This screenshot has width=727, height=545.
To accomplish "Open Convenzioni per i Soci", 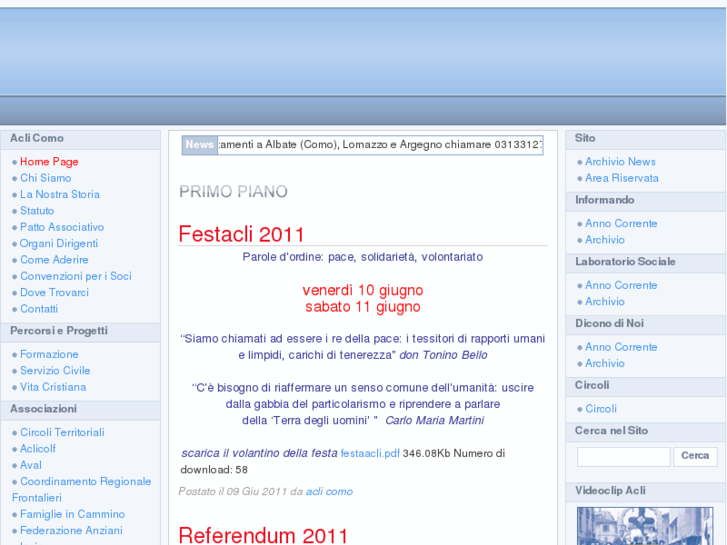I will pos(76,276).
